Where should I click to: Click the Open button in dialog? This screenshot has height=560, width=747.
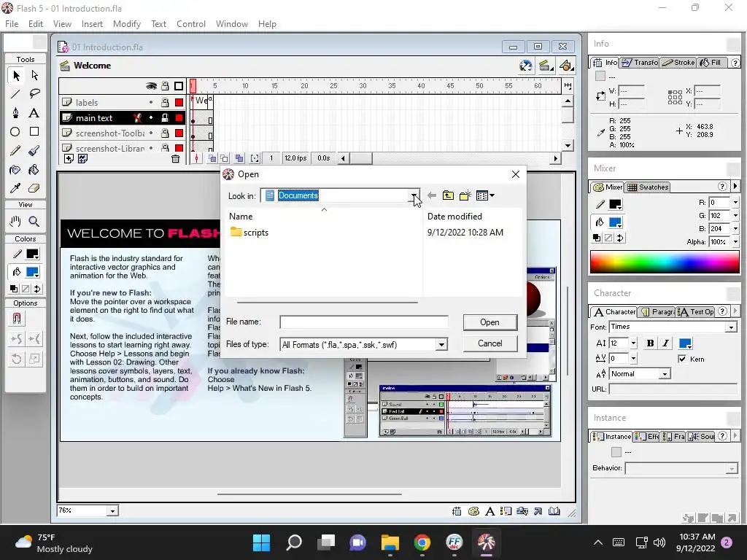pyautogui.click(x=489, y=322)
